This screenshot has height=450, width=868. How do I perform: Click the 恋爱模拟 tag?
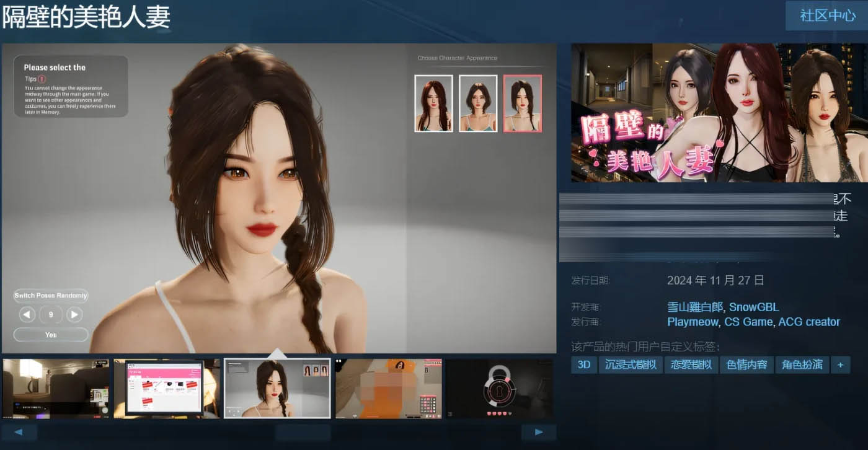click(x=691, y=364)
